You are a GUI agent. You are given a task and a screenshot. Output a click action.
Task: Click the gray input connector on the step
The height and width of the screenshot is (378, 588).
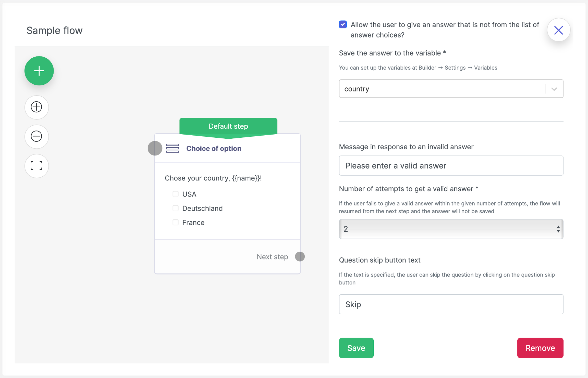click(155, 148)
